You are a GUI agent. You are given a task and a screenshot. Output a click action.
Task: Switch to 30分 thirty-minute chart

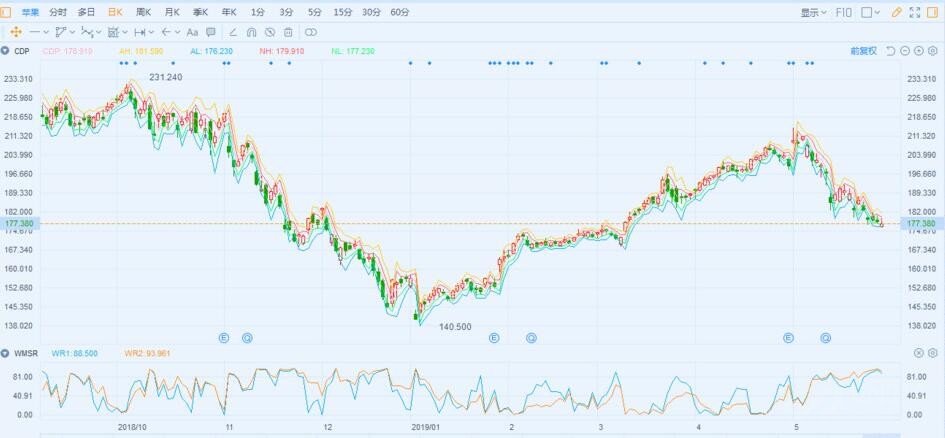(x=371, y=12)
